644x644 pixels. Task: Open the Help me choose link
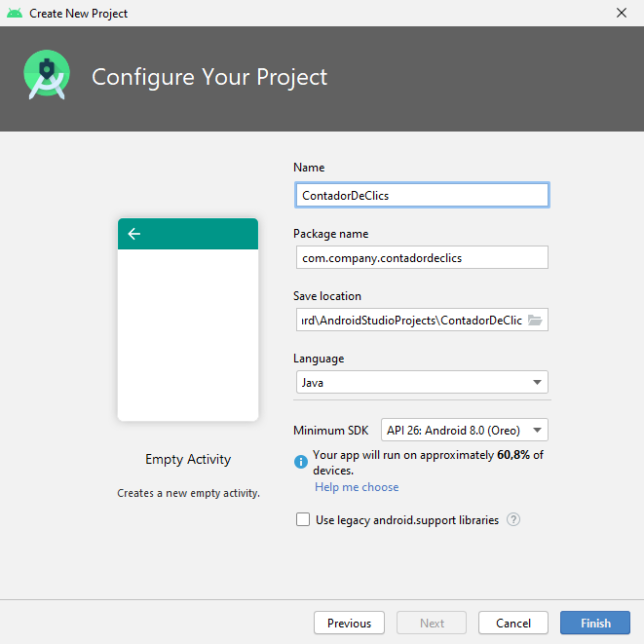(x=357, y=487)
